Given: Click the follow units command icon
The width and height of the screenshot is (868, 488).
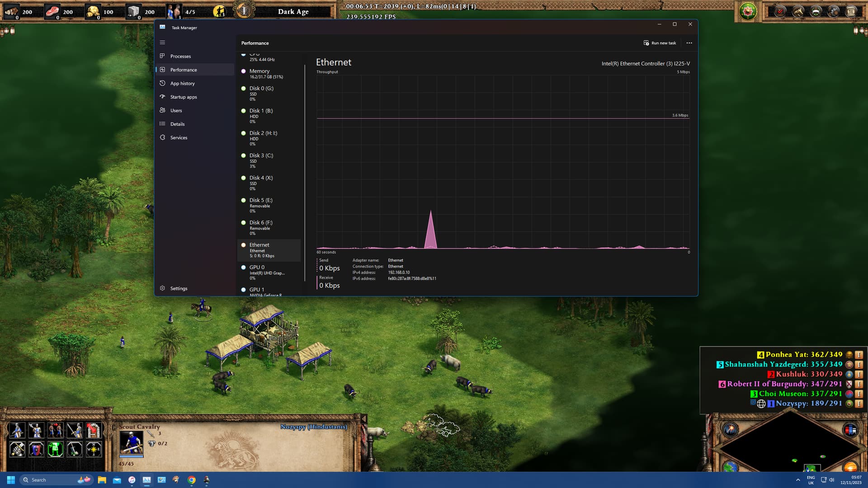Looking at the screenshot, I should tap(55, 430).
